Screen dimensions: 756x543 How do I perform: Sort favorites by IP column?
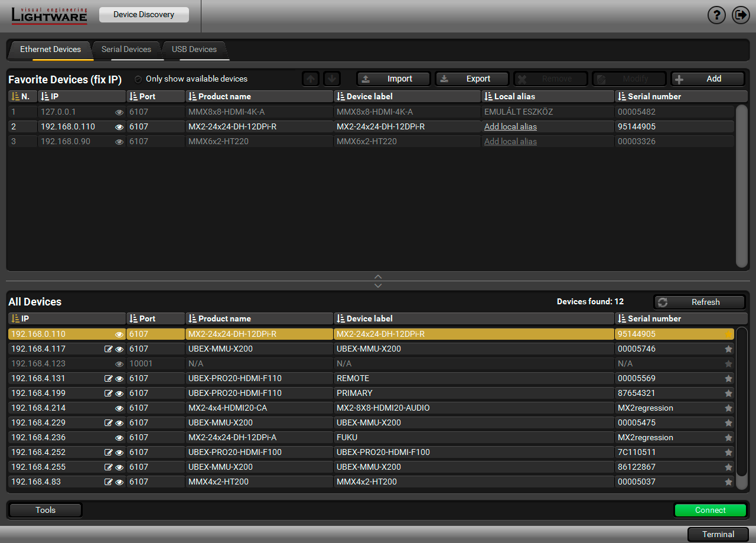click(x=82, y=96)
